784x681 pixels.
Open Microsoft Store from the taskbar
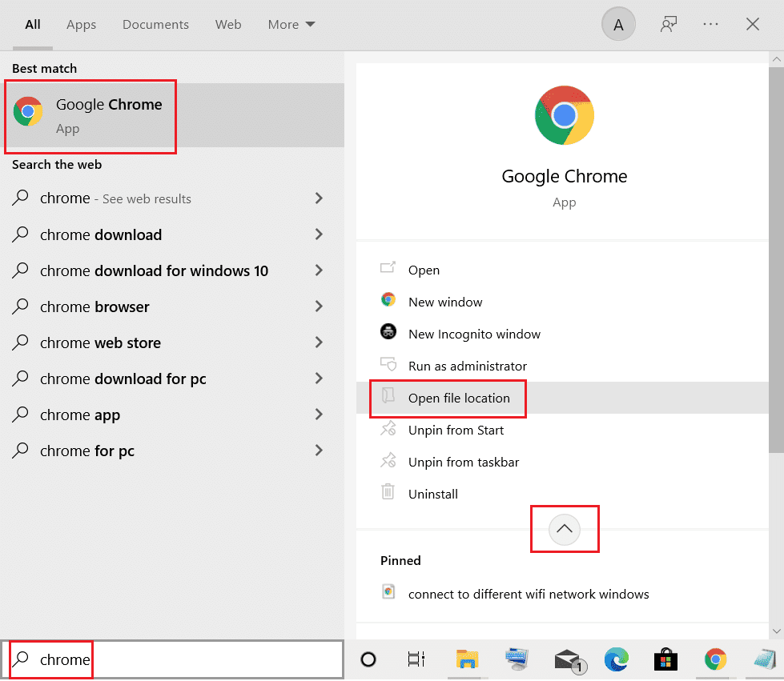click(x=666, y=660)
